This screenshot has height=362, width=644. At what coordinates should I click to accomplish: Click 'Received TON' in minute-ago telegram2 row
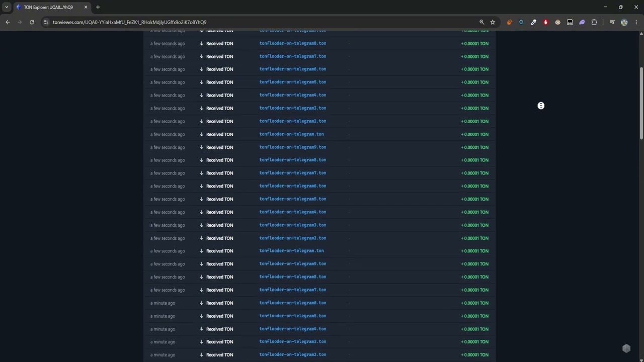pyautogui.click(x=219, y=355)
